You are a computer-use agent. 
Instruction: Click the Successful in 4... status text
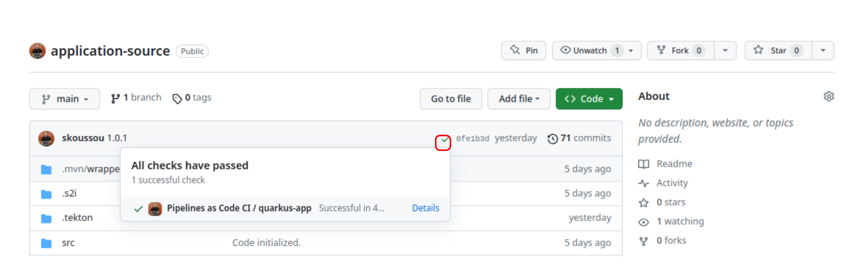tap(352, 208)
